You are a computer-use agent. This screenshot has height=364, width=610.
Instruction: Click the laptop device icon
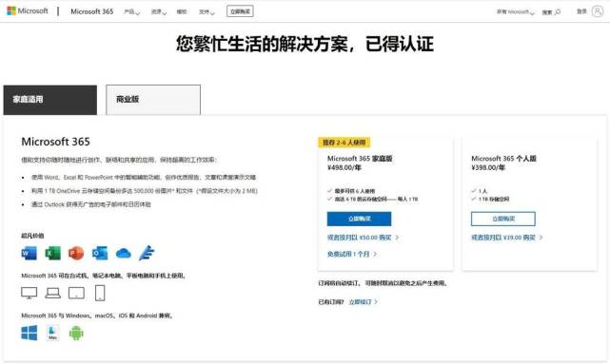pos(53,294)
